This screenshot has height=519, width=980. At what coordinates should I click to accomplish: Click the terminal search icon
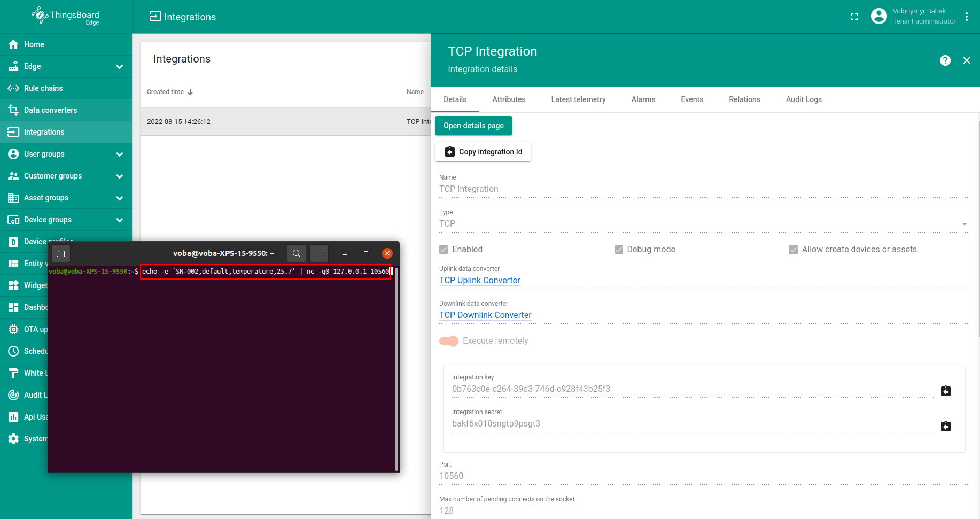(x=297, y=253)
